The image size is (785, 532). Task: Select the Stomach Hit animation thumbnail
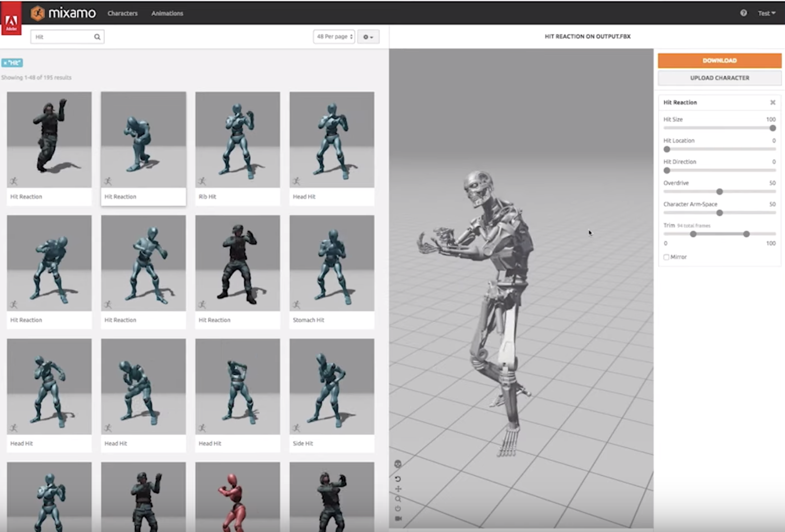pyautogui.click(x=332, y=263)
